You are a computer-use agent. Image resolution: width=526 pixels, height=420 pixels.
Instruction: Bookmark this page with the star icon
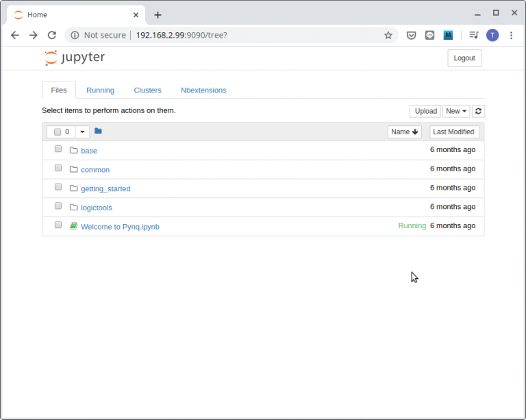pyautogui.click(x=388, y=35)
